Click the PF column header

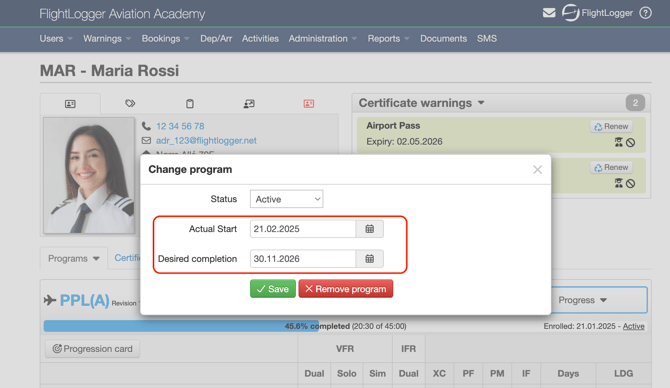click(x=468, y=373)
